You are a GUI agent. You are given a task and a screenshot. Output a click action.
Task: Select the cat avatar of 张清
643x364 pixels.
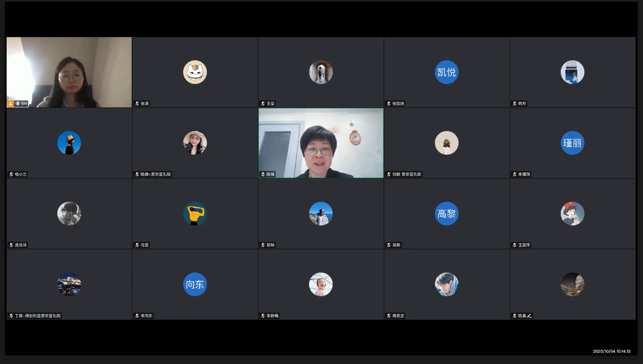coord(195,72)
